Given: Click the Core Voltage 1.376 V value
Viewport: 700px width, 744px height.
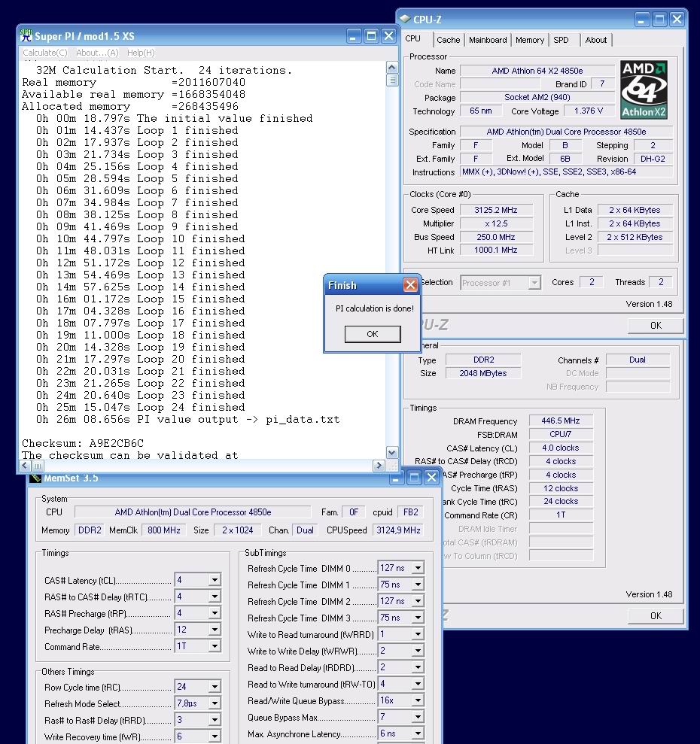Looking at the screenshot, I should pos(589,111).
